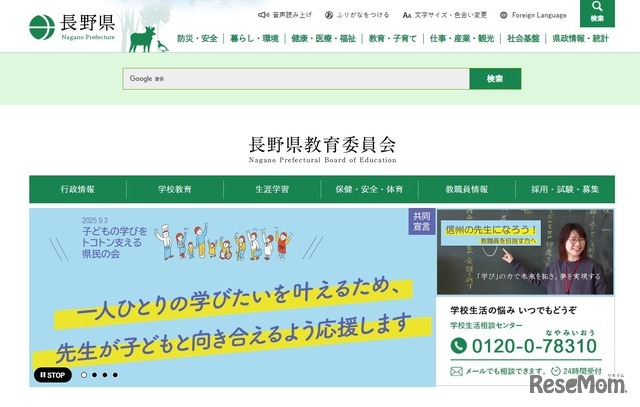The width and height of the screenshot is (640, 407).
Task: Click the Foreign Language globe icon
Action: click(x=504, y=15)
